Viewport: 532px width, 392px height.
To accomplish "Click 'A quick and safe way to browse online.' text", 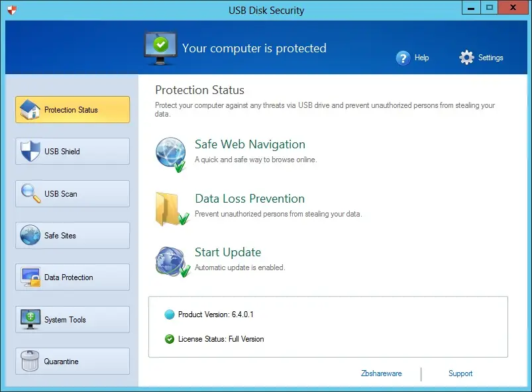I will click(x=256, y=160).
